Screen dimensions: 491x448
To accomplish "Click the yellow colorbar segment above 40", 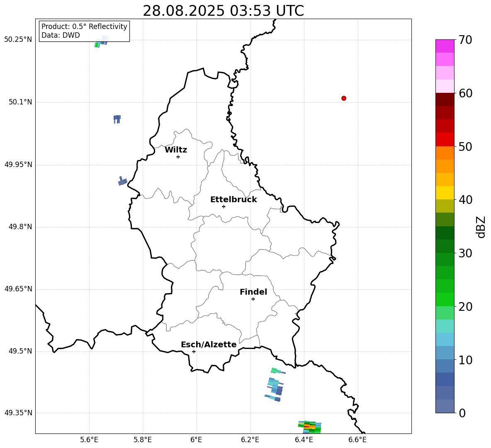I will pos(445,193).
